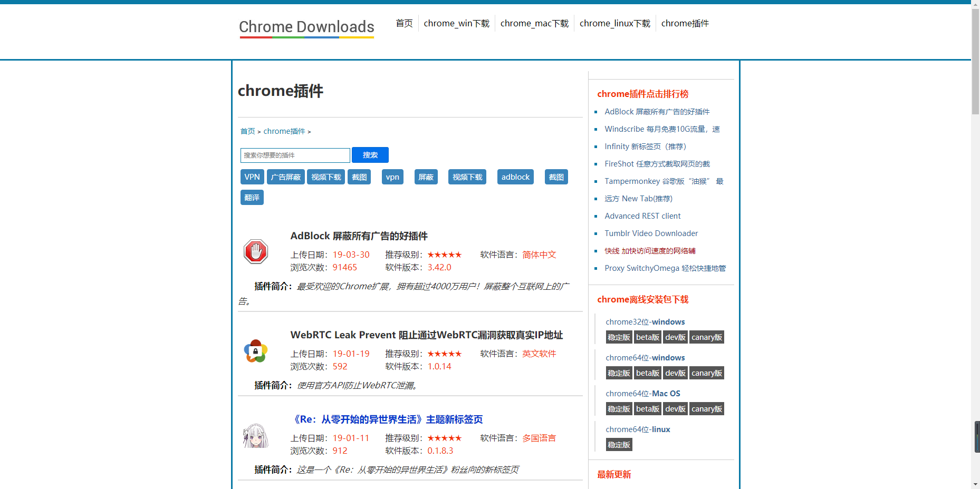Open AdBlock link in the ranking sidebar
This screenshot has width=980, height=489.
[x=657, y=112]
